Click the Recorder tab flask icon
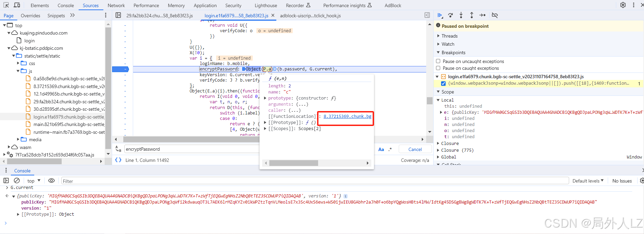The image size is (644, 234). 308,5
